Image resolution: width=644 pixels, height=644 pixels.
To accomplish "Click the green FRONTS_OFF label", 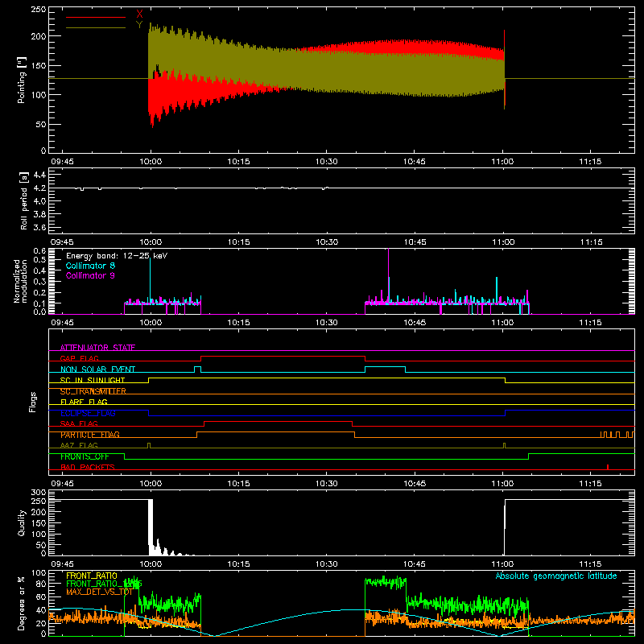I will [85, 456].
